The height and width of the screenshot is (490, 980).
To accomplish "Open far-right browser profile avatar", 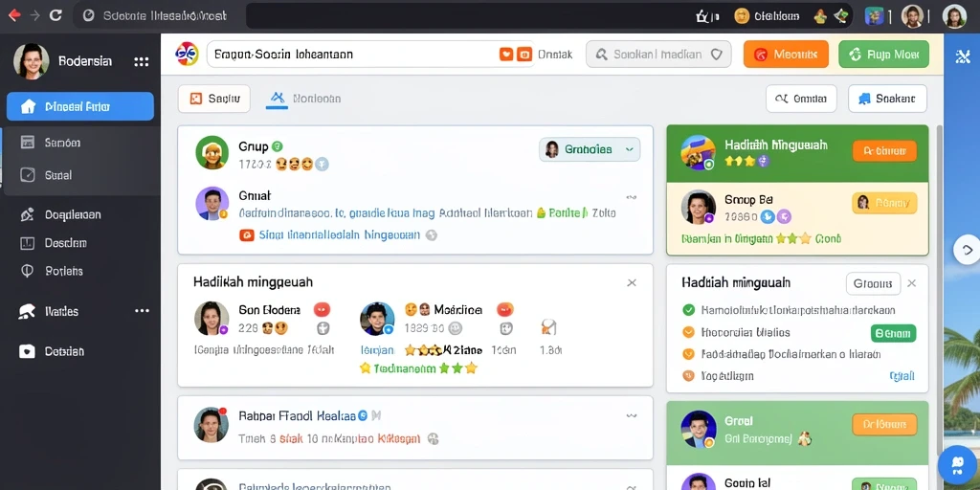I will click(954, 16).
